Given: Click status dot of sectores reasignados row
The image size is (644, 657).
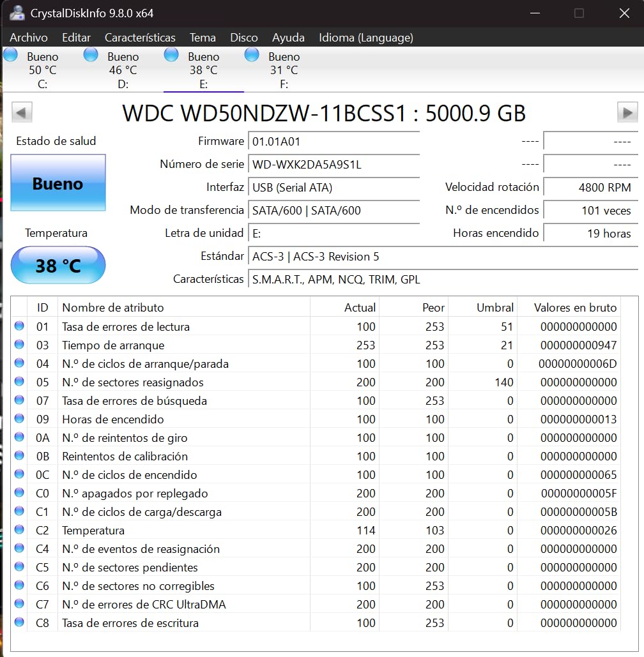Looking at the screenshot, I should click(19, 381).
